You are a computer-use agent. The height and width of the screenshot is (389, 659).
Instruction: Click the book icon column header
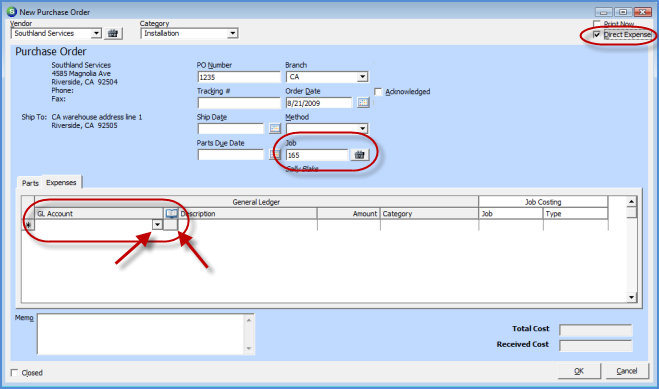coord(171,214)
